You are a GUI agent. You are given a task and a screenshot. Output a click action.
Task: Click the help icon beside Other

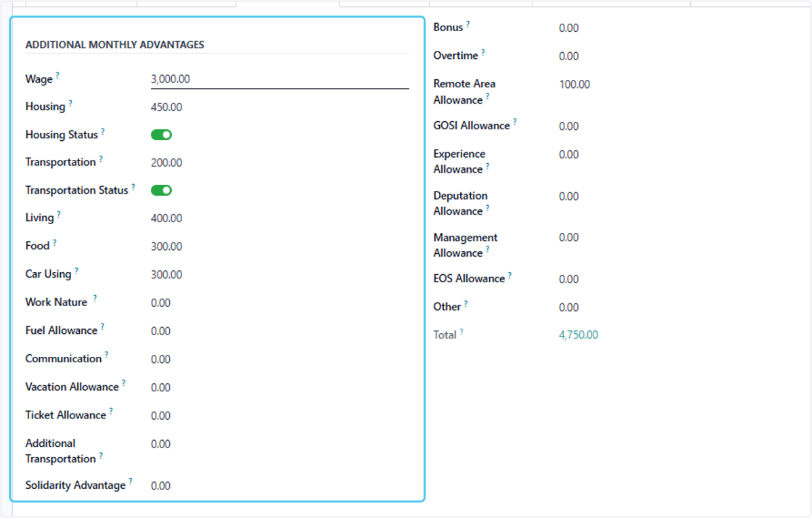tap(466, 303)
